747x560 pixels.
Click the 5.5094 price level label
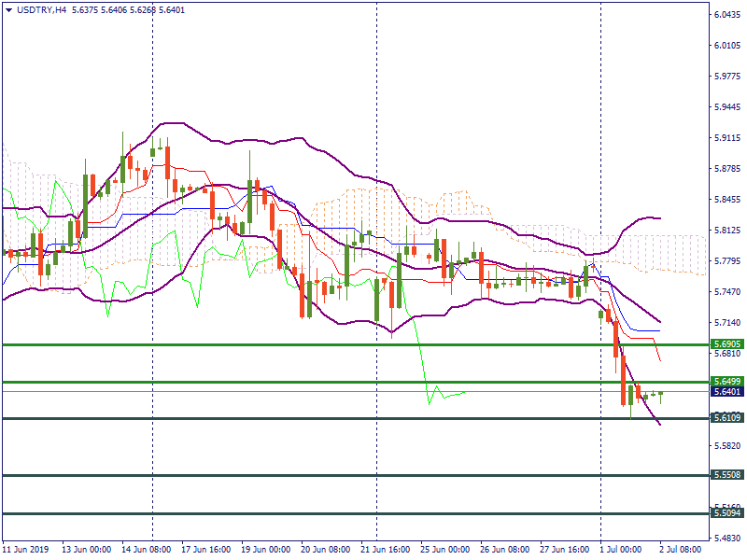[726, 513]
